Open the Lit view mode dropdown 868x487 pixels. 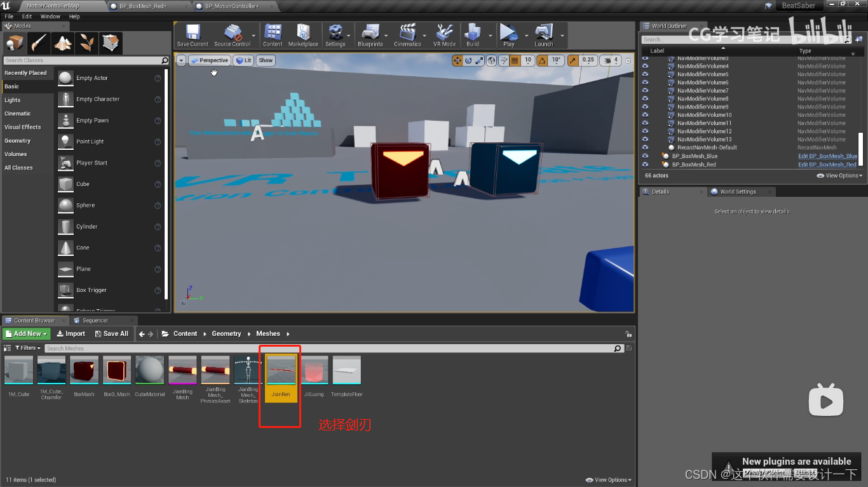click(243, 60)
